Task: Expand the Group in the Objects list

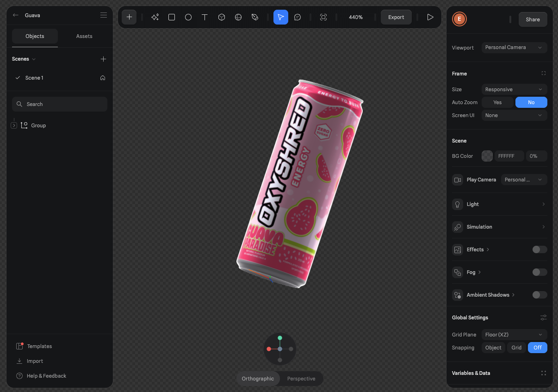Action: [14, 125]
